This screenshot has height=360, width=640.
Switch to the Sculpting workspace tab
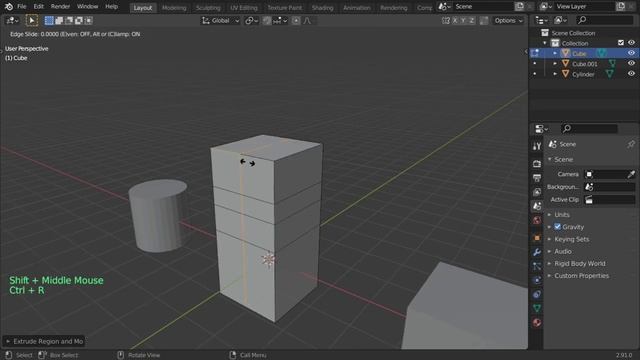point(208,8)
